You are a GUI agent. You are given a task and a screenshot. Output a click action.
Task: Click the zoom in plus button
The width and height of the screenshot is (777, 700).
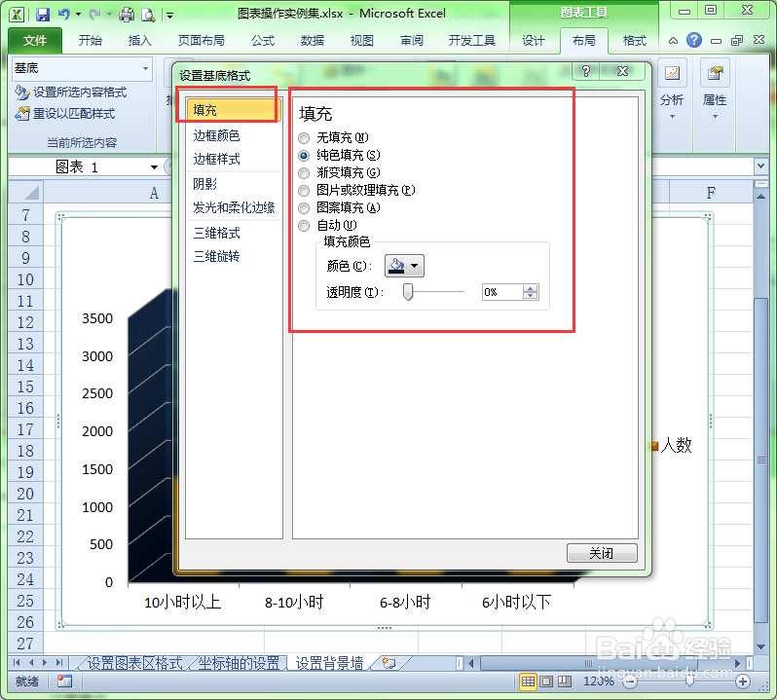point(742,682)
